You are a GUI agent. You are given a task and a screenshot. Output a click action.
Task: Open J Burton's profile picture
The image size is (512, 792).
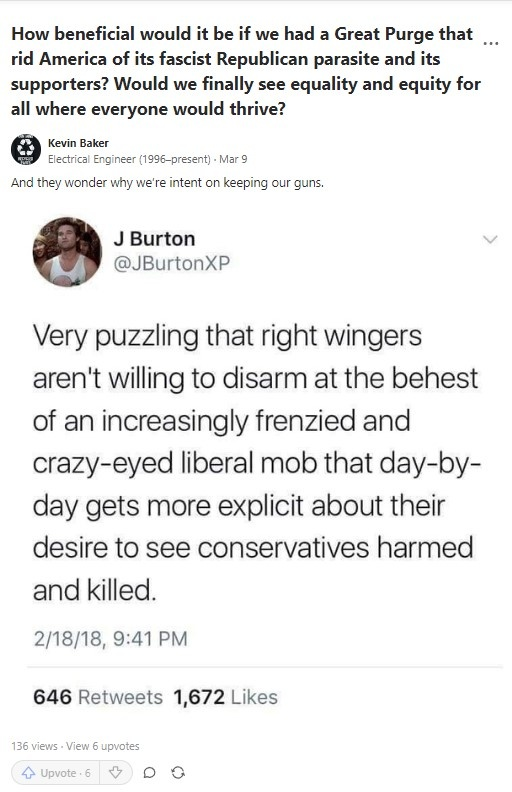(x=68, y=252)
